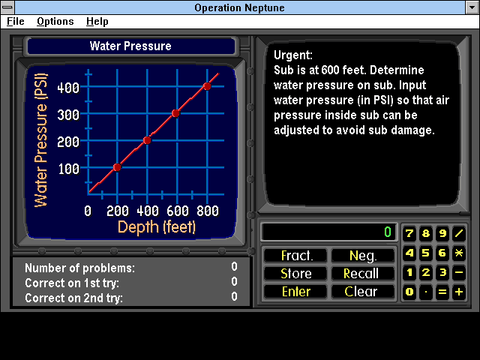Open the Help menu

click(x=97, y=21)
